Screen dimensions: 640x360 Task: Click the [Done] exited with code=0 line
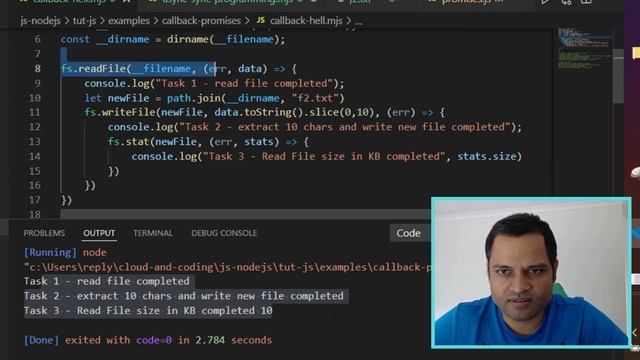(148, 340)
